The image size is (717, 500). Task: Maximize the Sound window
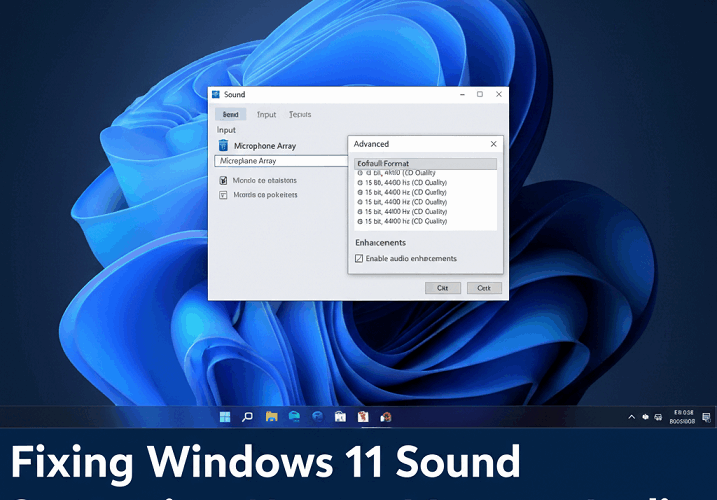pyautogui.click(x=480, y=94)
